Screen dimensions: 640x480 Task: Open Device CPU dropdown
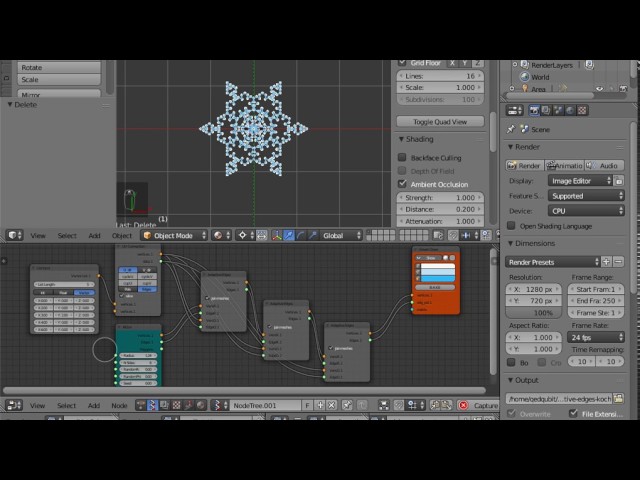pyautogui.click(x=586, y=211)
